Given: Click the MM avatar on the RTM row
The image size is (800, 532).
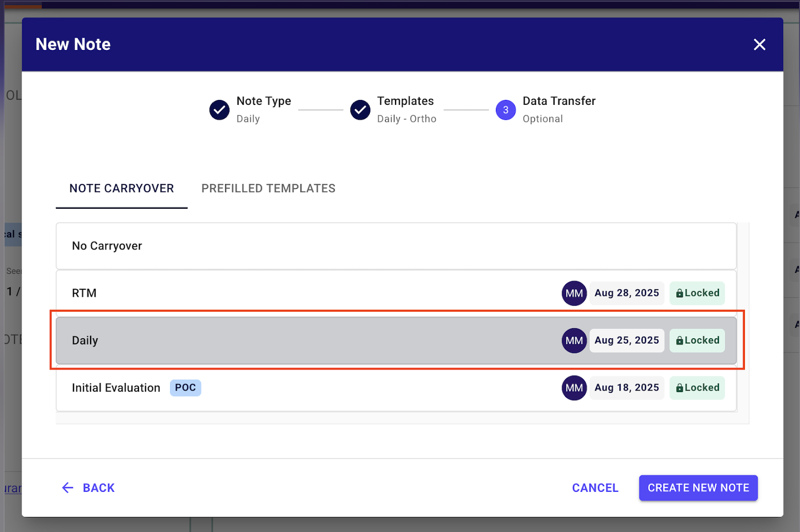Looking at the screenshot, I should pyautogui.click(x=573, y=293).
